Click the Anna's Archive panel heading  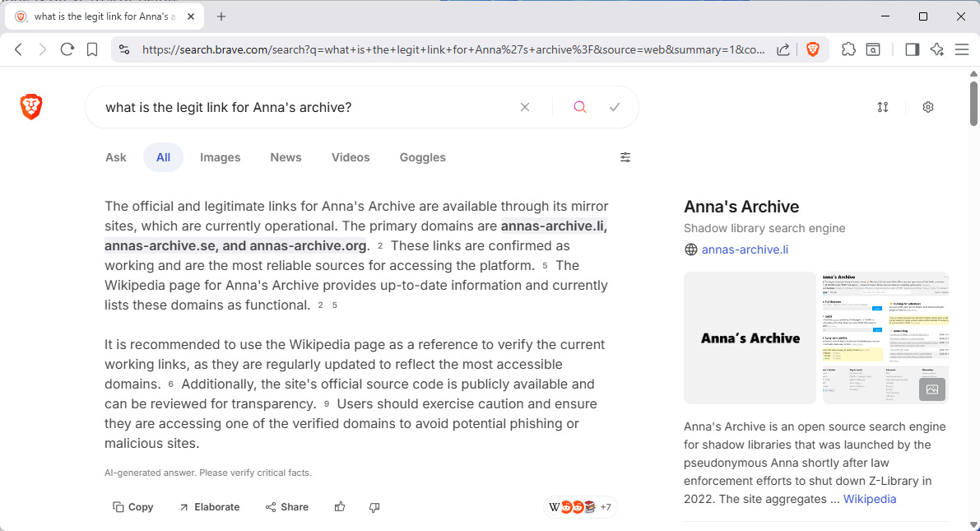pyautogui.click(x=741, y=207)
